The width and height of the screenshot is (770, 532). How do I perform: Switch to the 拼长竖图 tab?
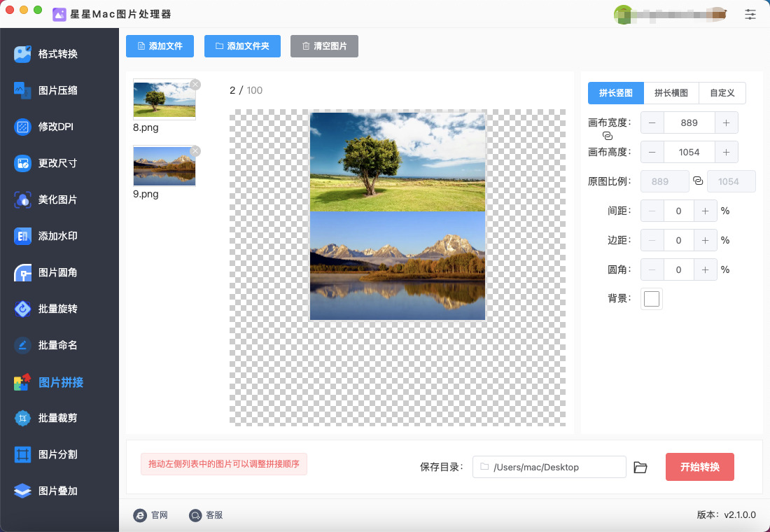(x=616, y=93)
